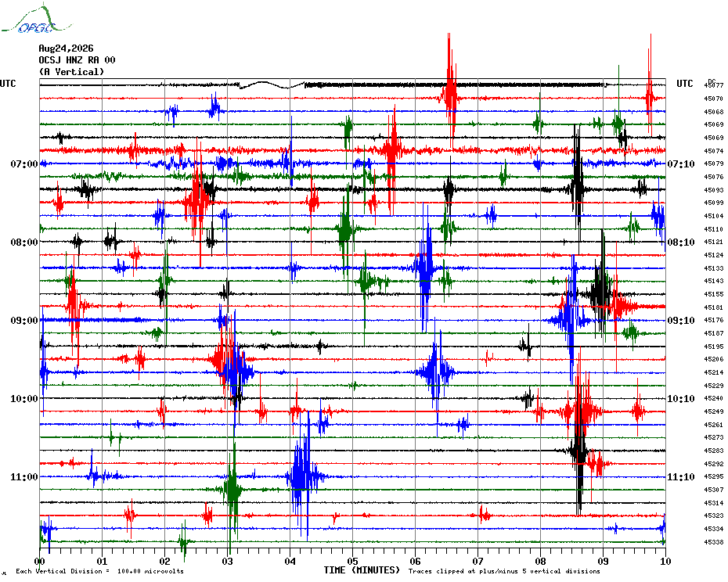
Task: Click the "07:00" time label
Action: 24,163
